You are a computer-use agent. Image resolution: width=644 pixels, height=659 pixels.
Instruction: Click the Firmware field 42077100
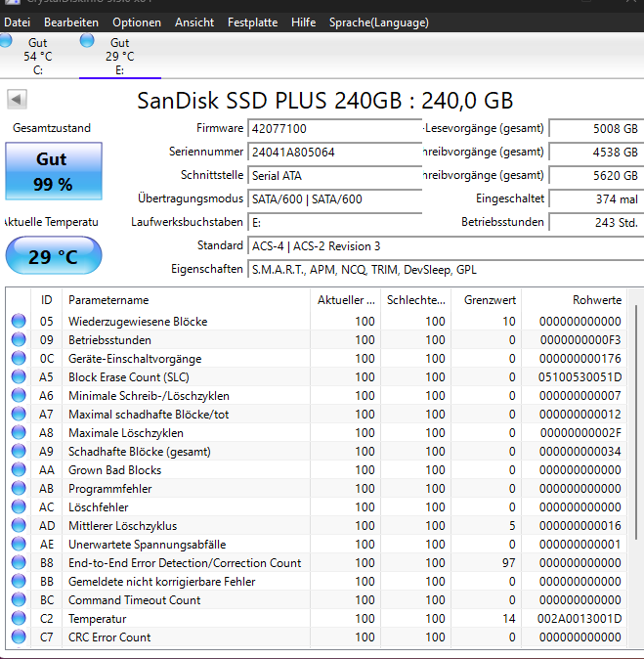pyautogui.click(x=335, y=129)
